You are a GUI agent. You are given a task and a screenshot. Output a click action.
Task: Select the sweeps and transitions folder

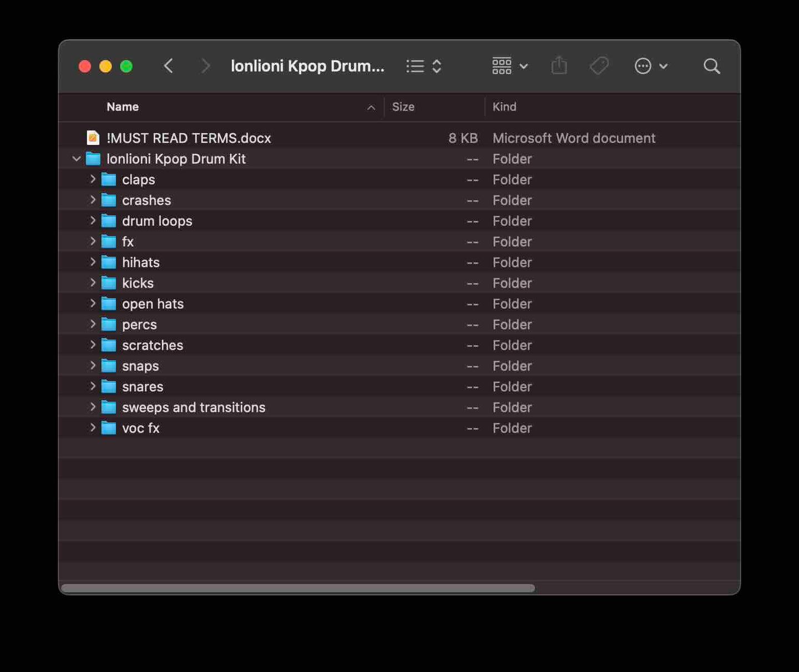[x=193, y=407]
